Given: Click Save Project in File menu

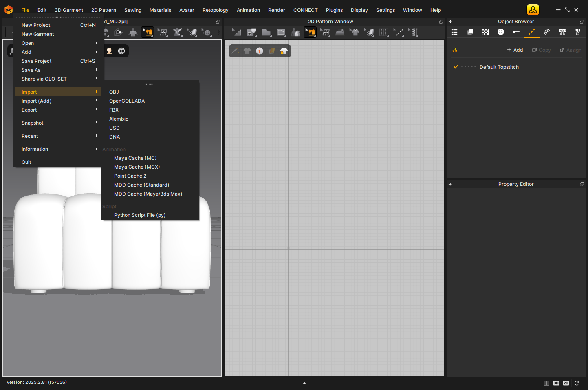Looking at the screenshot, I should [37, 61].
